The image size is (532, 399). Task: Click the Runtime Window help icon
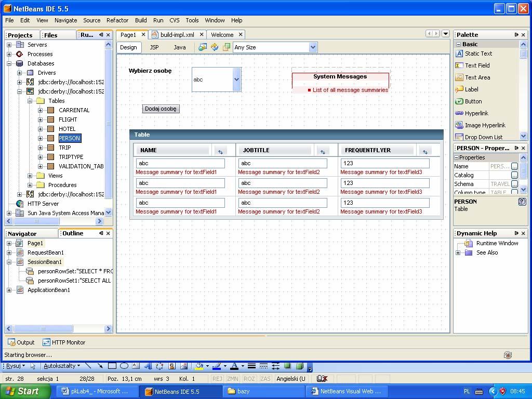468,243
